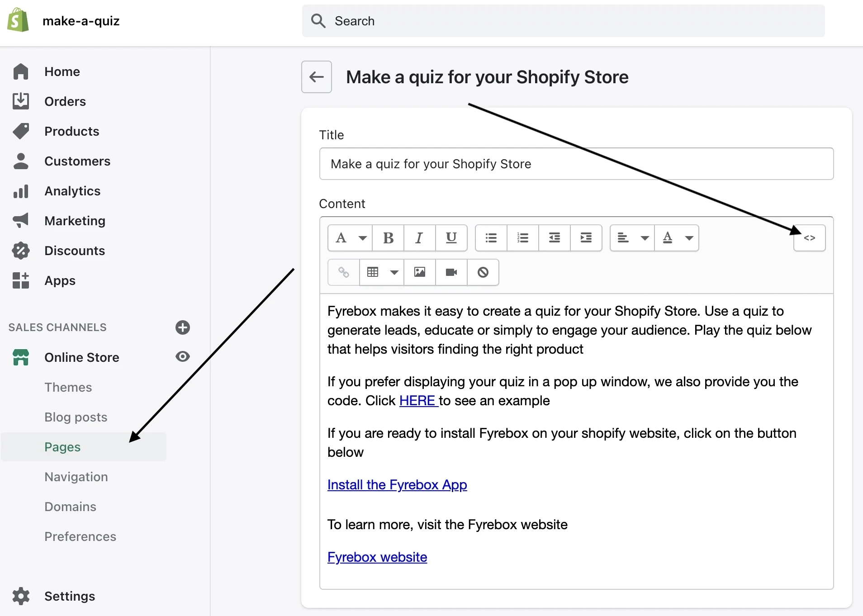Insert a bulleted list

(x=491, y=238)
